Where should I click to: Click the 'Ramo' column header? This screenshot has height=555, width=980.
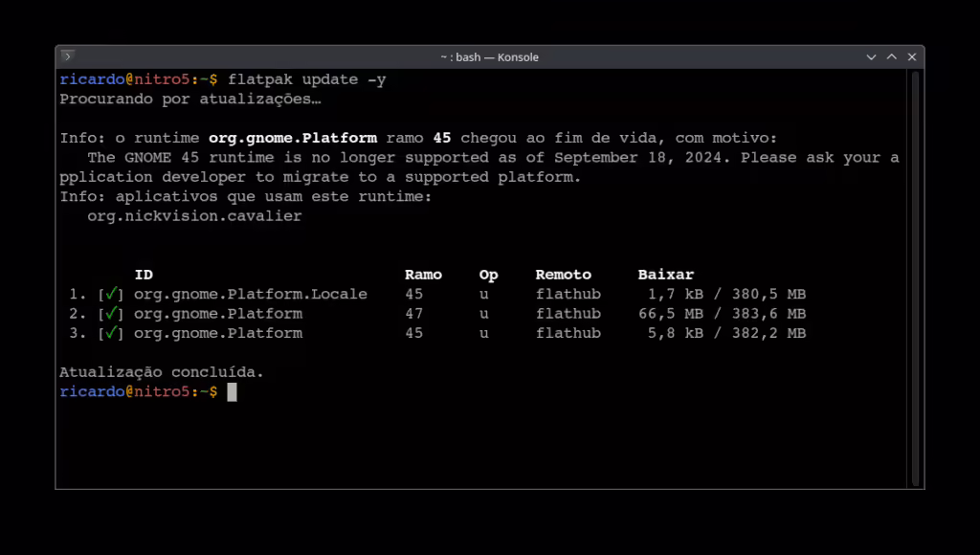tap(423, 275)
